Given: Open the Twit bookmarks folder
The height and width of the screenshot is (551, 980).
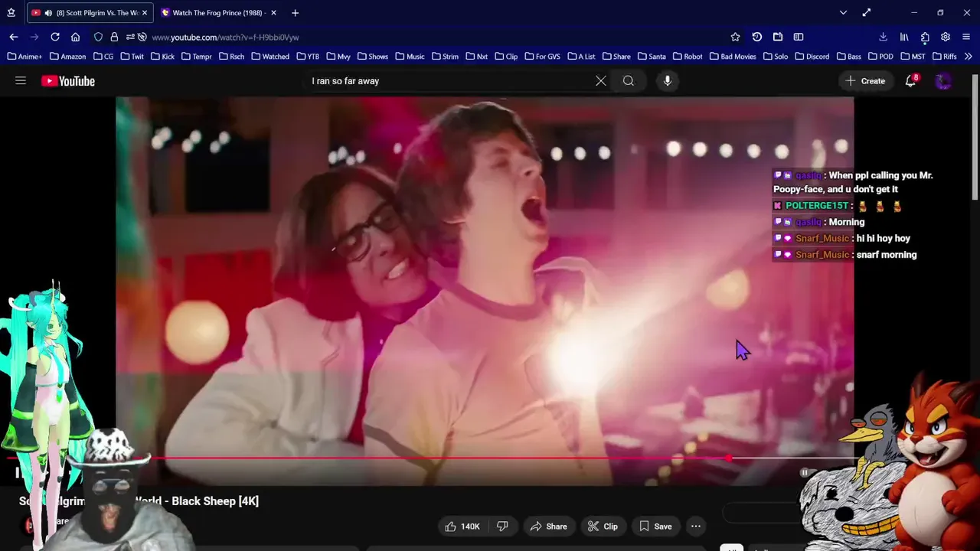Looking at the screenshot, I should 131,57.
